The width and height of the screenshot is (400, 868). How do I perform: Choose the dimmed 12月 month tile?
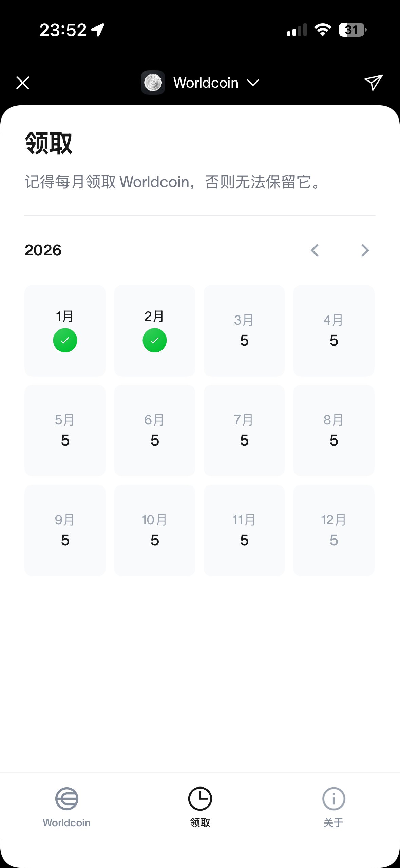334,530
